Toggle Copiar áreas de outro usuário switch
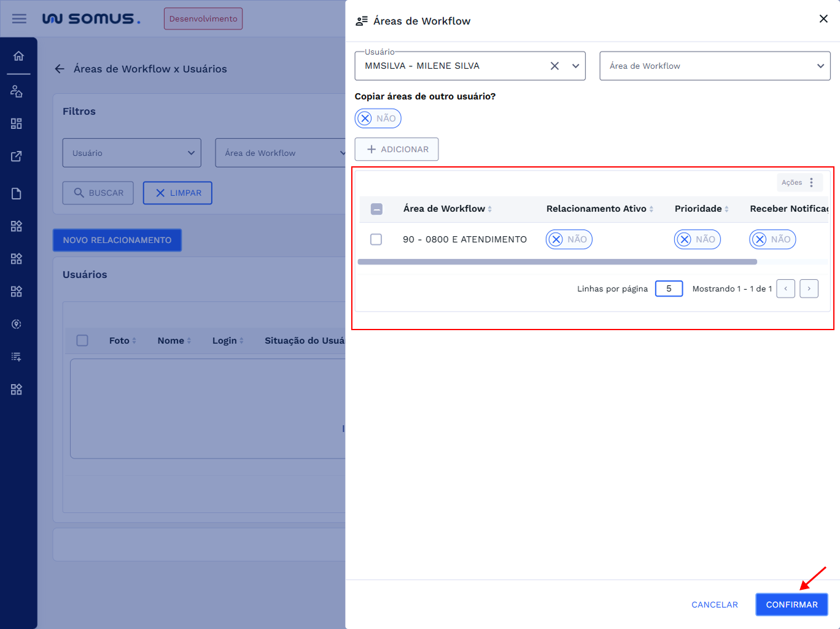The height and width of the screenshot is (629, 840). tap(378, 118)
